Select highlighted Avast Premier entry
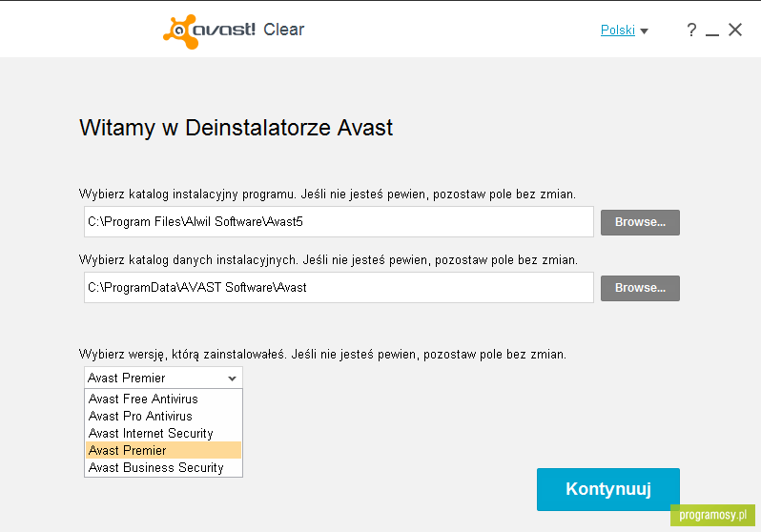This screenshot has height=532, width=761. coord(163,450)
